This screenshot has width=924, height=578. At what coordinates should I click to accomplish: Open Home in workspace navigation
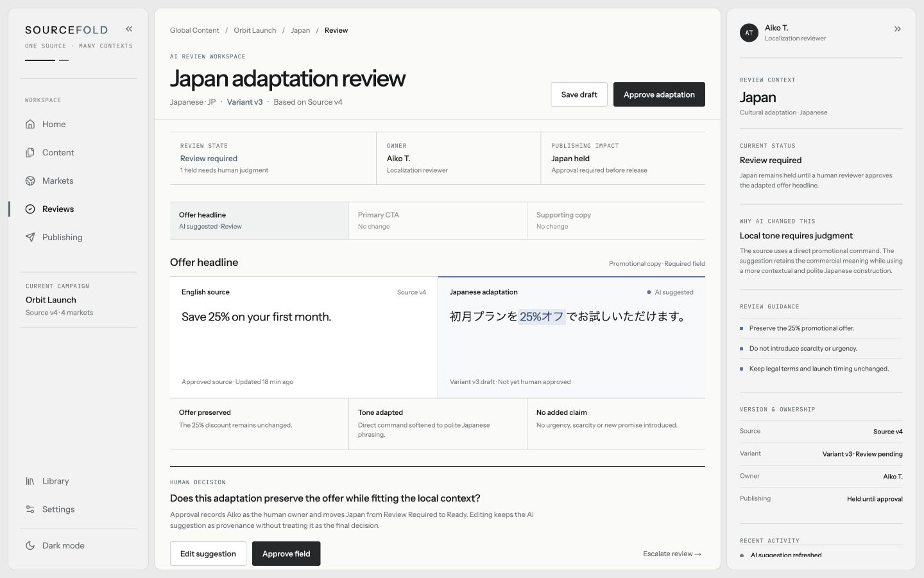78,124
